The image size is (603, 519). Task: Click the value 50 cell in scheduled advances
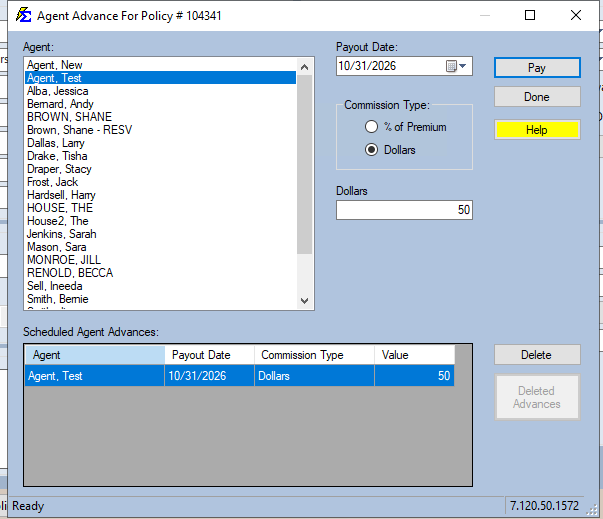(x=415, y=376)
